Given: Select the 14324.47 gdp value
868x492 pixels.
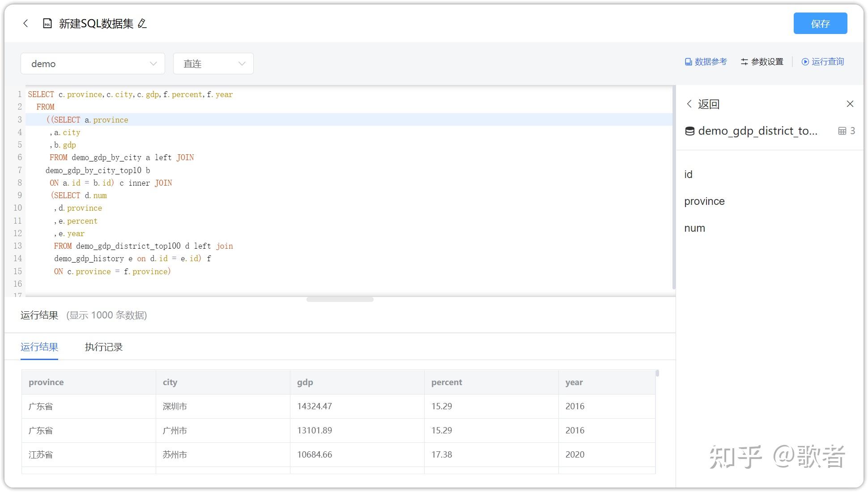Looking at the screenshot, I should 357,406.
